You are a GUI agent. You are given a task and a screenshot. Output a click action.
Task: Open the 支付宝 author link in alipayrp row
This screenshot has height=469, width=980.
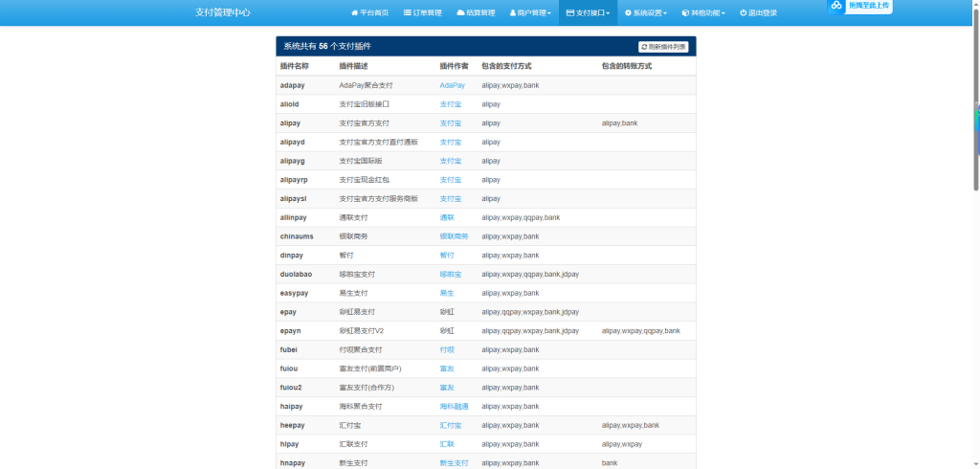[451, 180]
